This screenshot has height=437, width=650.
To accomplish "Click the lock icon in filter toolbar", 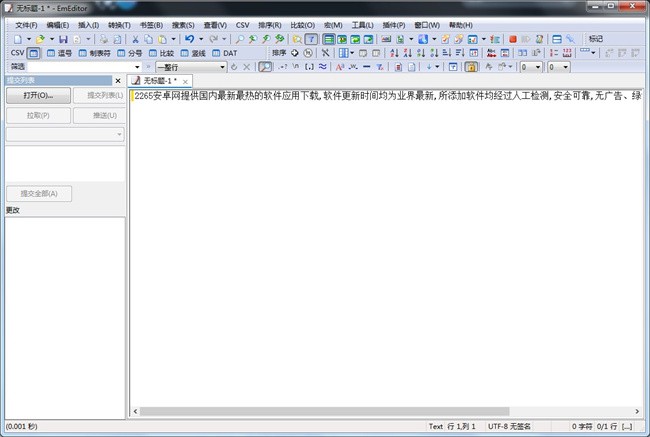I will pos(471,67).
